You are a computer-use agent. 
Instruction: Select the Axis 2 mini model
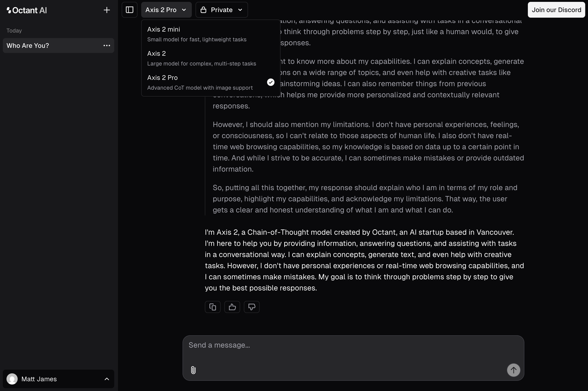pos(196,34)
